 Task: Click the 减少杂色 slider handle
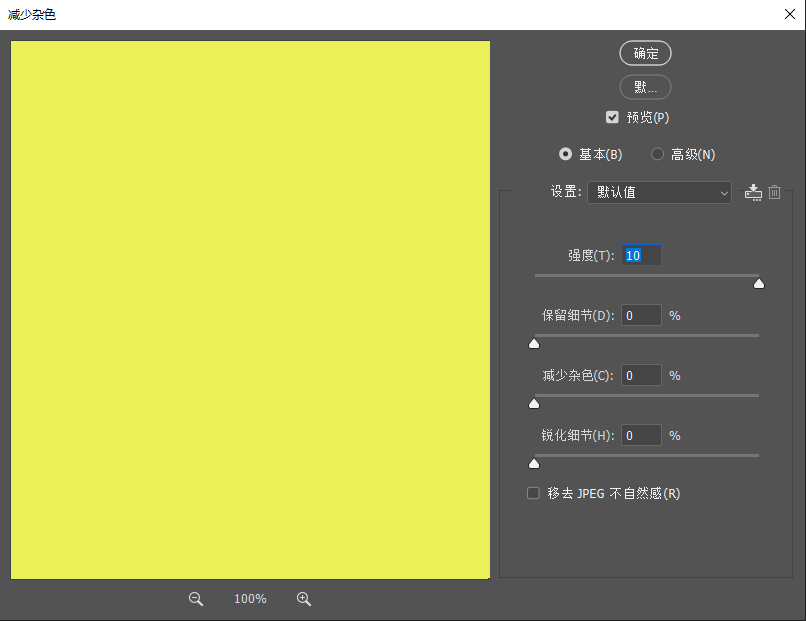click(x=534, y=404)
